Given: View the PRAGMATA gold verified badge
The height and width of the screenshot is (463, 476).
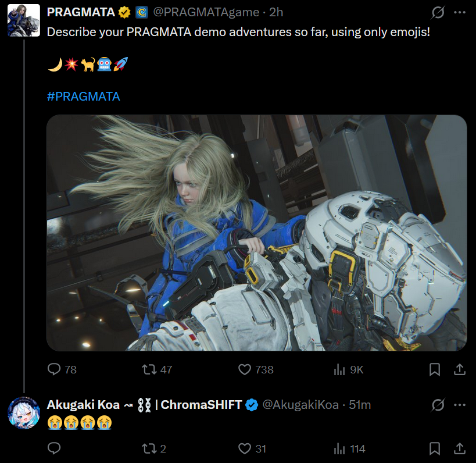Looking at the screenshot, I should coord(124,12).
